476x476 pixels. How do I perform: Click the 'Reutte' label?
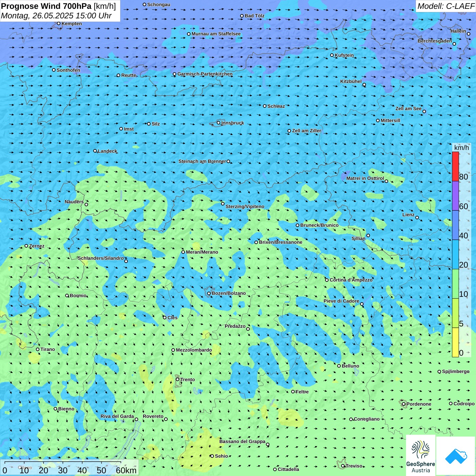pos(129,75)
